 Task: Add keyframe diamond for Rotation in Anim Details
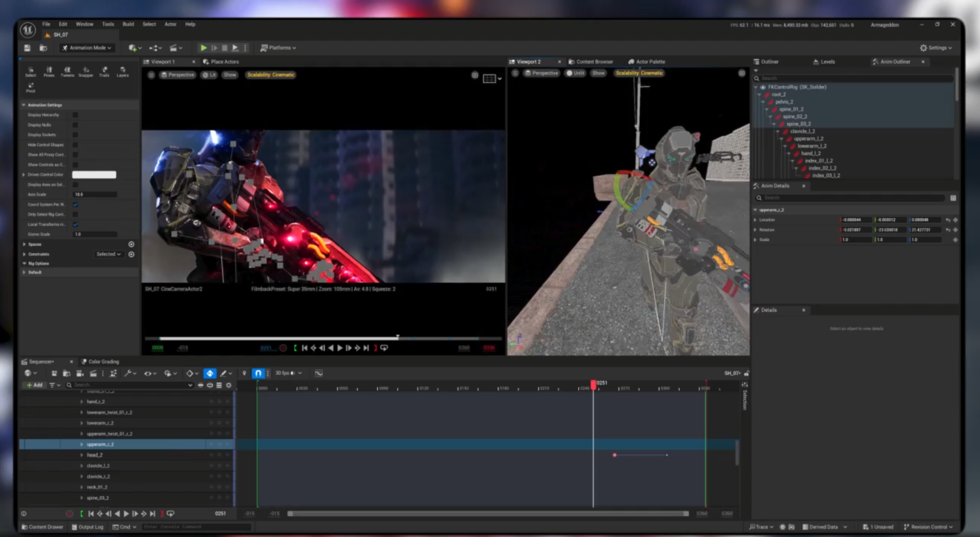pyautogui.click(x=955, y=230)
